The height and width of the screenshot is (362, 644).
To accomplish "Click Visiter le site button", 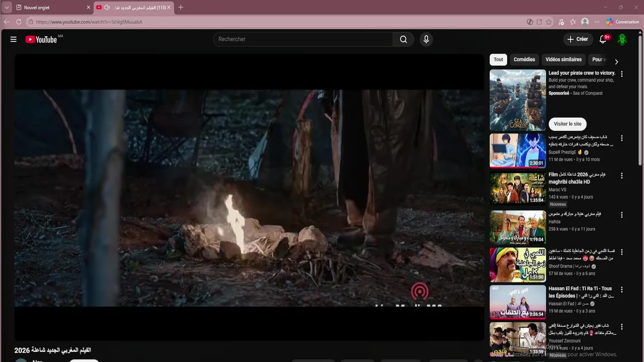I will pos(568,124).
